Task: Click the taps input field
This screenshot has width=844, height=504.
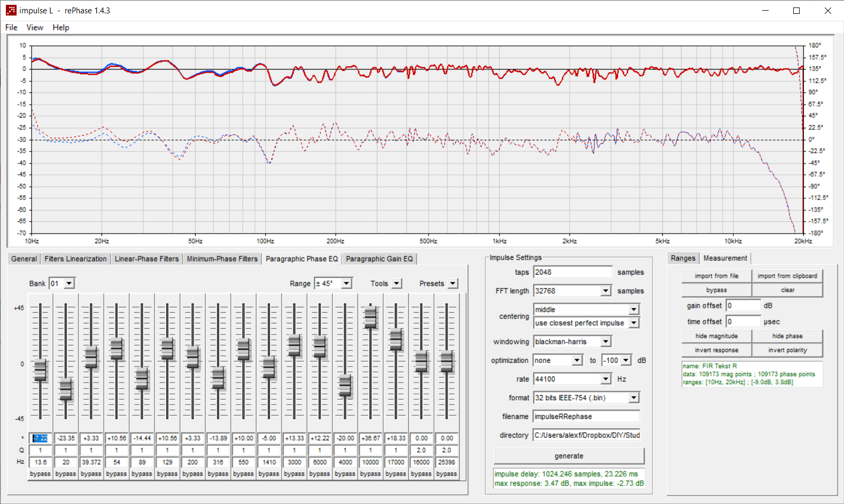Action: click(x=572, y=272)
